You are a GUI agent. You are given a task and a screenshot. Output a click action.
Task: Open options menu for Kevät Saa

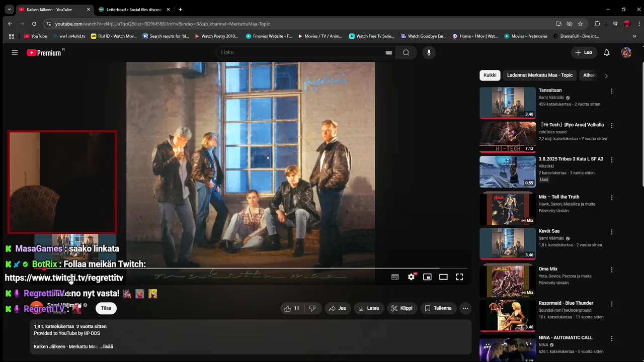pyautogui.click(x=612, y=232)
